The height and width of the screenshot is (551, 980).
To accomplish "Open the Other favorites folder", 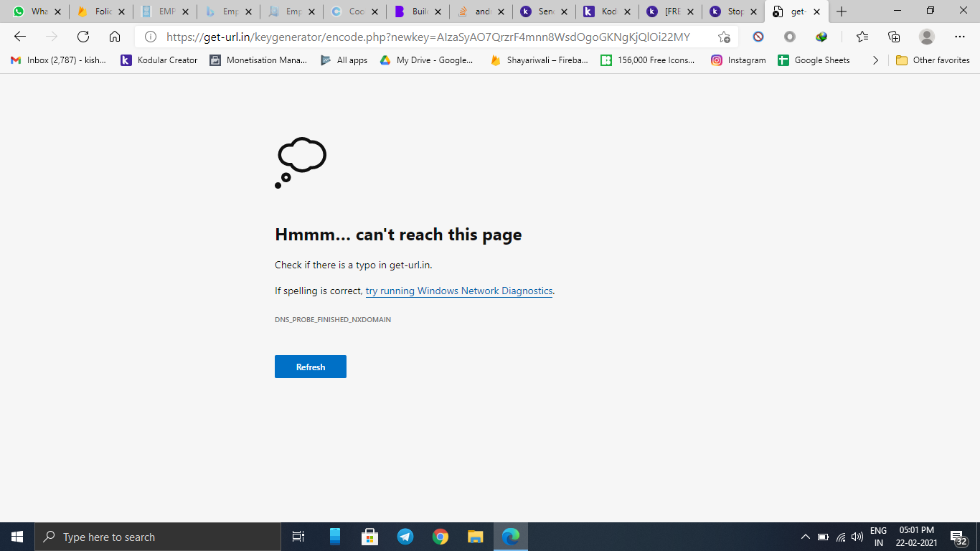I will [933, 60].
